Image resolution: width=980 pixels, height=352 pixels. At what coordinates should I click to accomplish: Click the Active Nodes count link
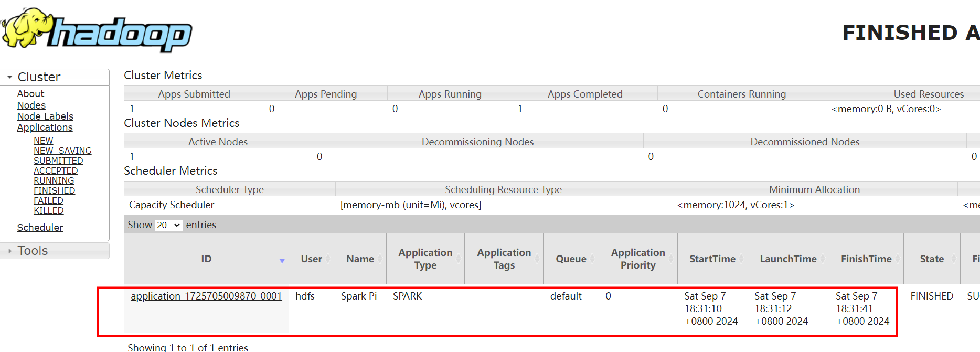click(x=132, y=156)
